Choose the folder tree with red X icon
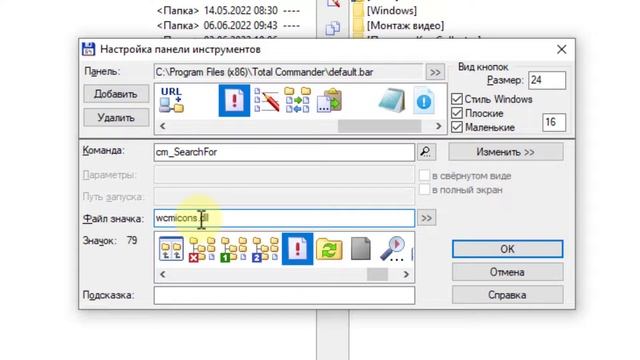Viewport: 640px width, 360px height. (202, 249)
